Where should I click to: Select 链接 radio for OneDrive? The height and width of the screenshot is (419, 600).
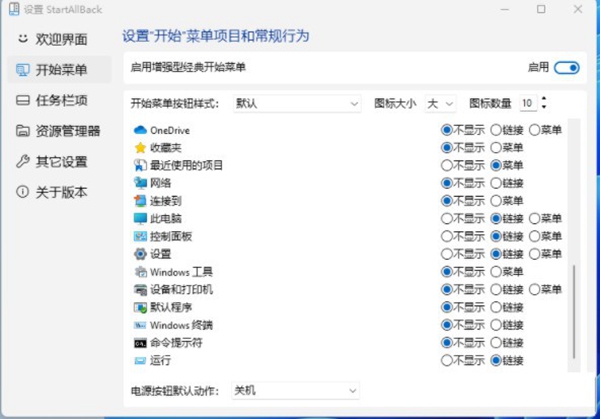[496, 130]
